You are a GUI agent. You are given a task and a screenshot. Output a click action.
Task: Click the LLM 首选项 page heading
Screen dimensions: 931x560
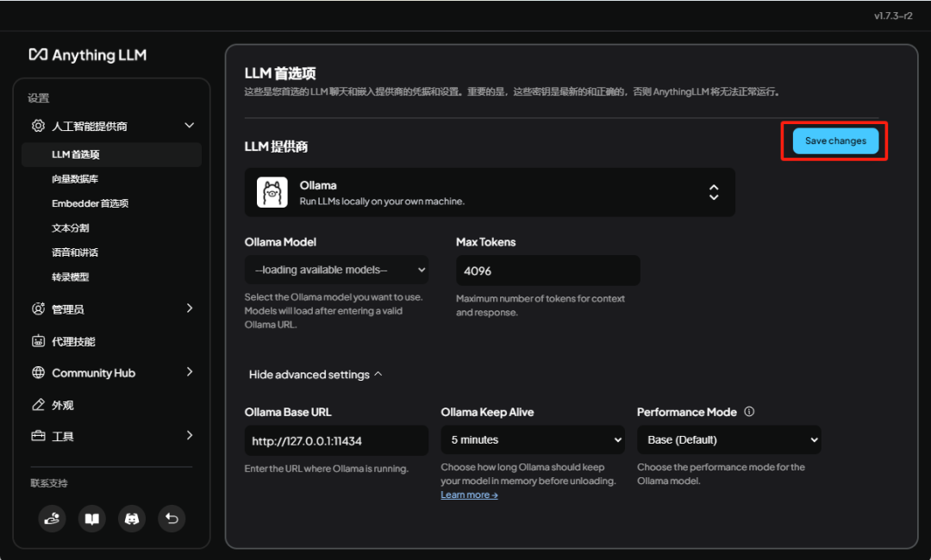click(x=280, y=73)
